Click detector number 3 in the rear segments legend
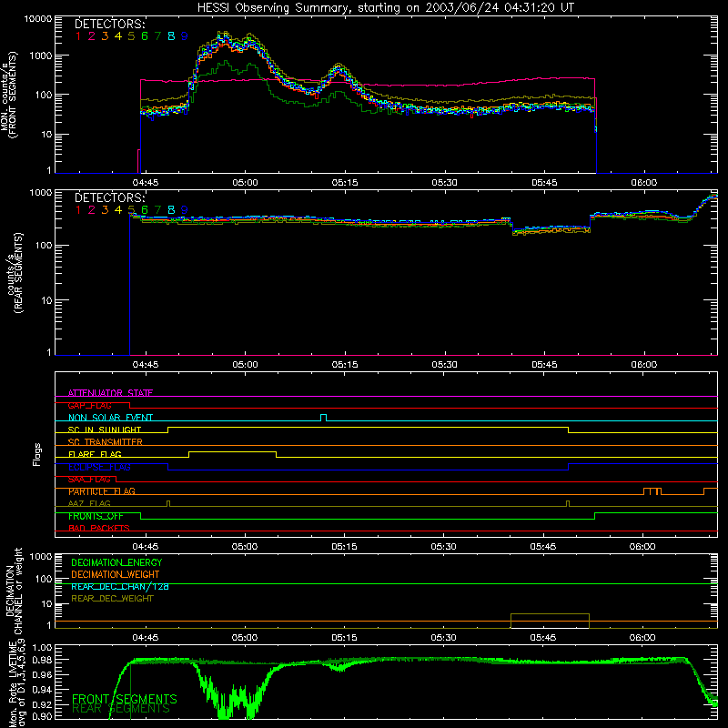The width and height of the screenshot is (728, 728). pyautogui.click(x=105, y=210)
